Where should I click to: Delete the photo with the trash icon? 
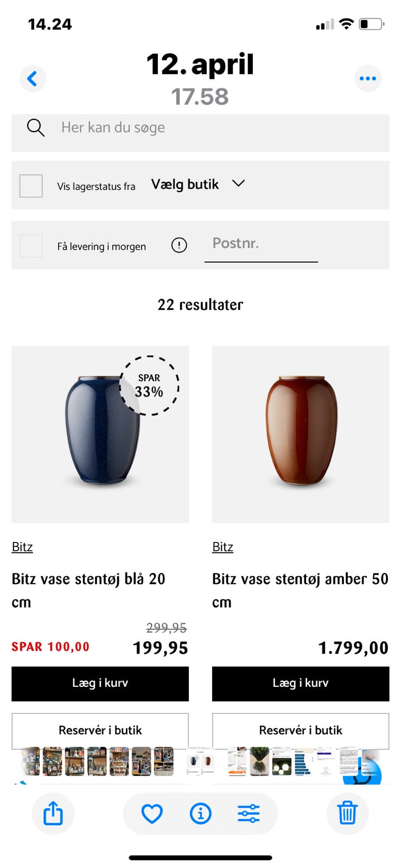[347, 813]
